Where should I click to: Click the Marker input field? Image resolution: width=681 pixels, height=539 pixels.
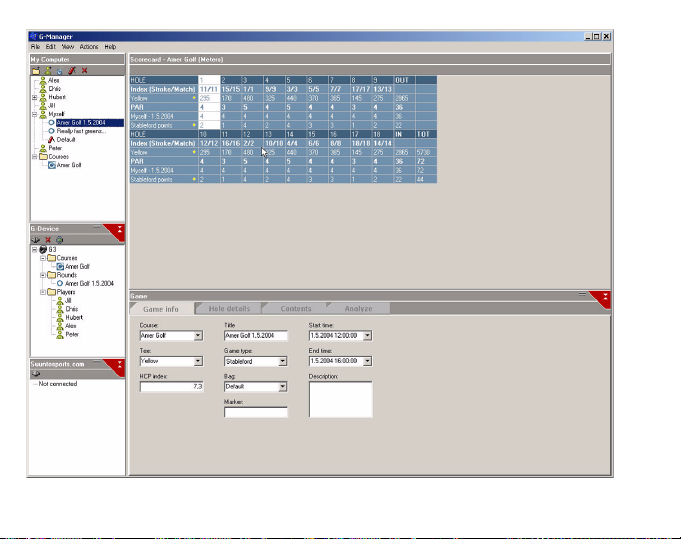tap(256, 412)
